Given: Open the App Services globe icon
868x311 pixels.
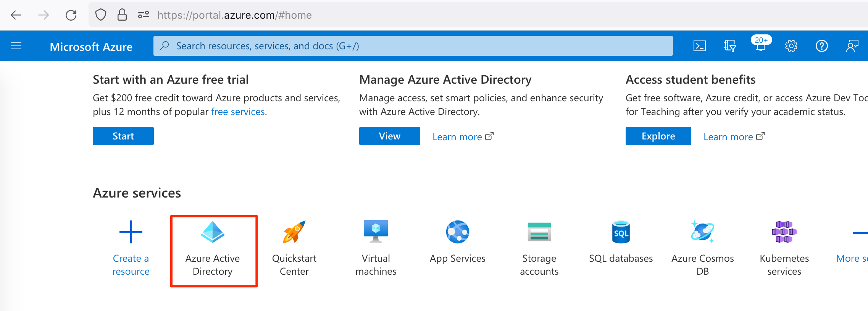Looking at the screenshot, I should 458,232.
